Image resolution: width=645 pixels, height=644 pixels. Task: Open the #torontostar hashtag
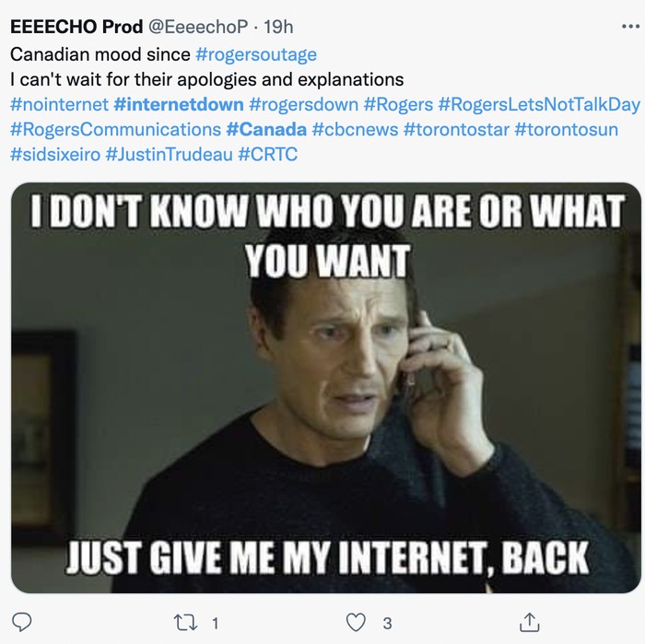[458, 129]
